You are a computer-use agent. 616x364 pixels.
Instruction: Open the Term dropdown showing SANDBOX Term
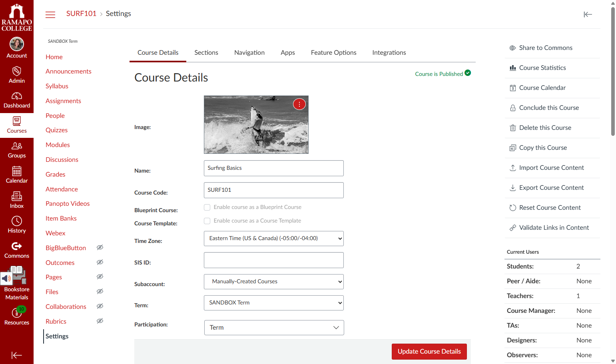274,303
